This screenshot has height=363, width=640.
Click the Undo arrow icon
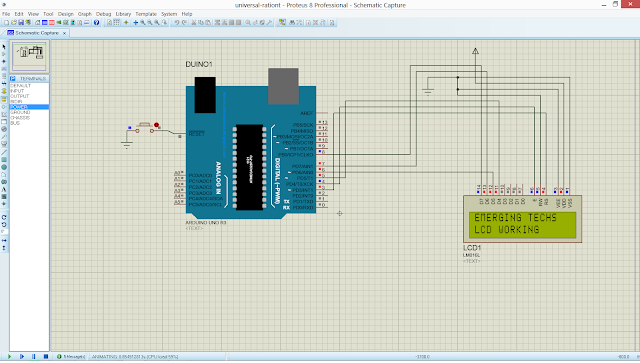[x=176, y=22]
